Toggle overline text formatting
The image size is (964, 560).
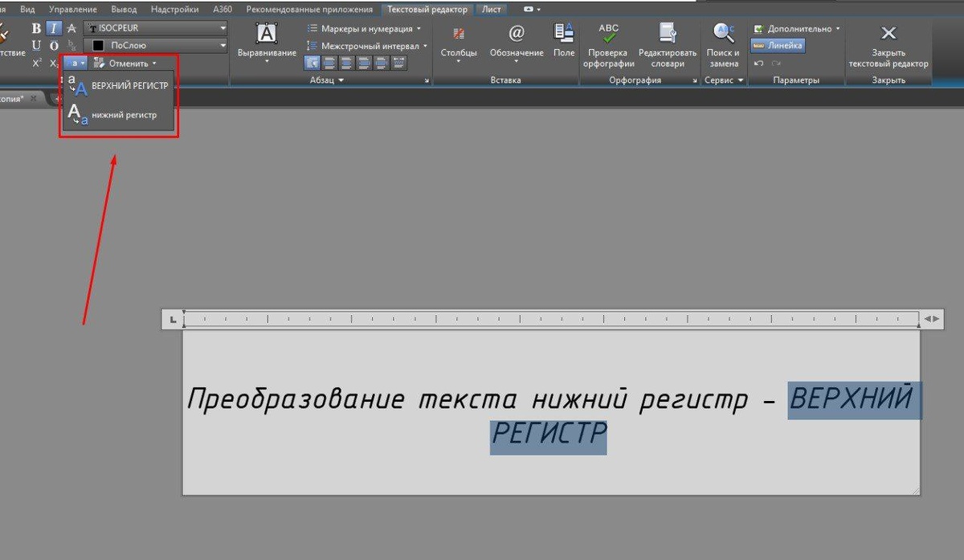point(54,45)
